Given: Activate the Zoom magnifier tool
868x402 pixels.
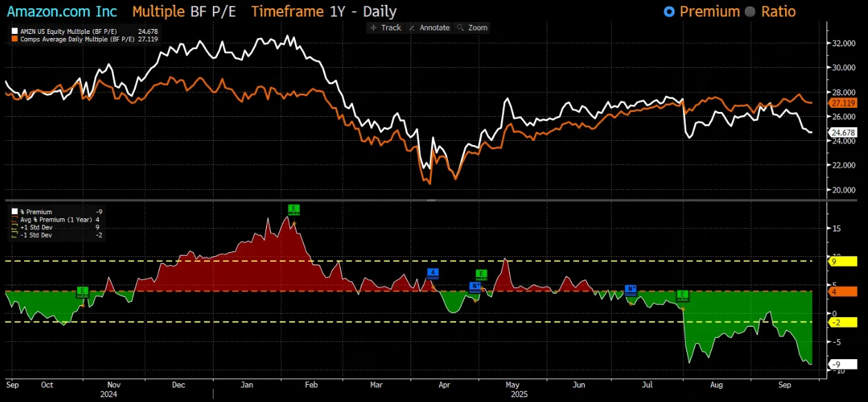Looking at the screenshot, I should point(473,28).
